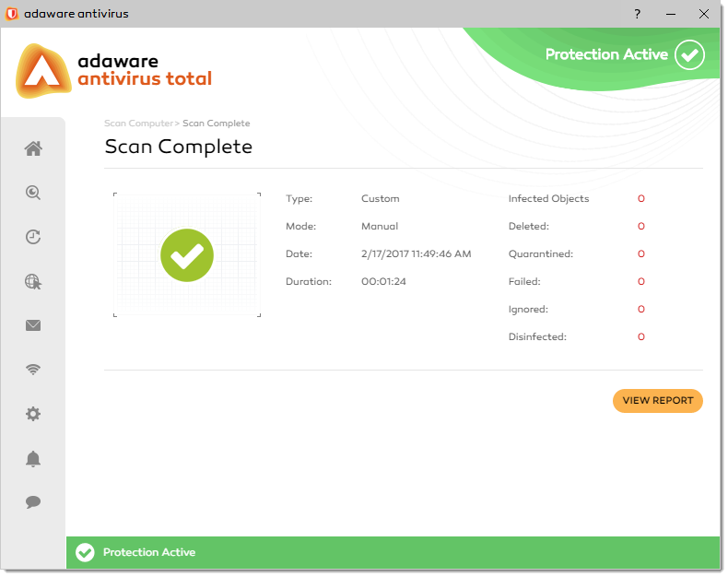Close the adaware antivirus window

pos(704,14)
